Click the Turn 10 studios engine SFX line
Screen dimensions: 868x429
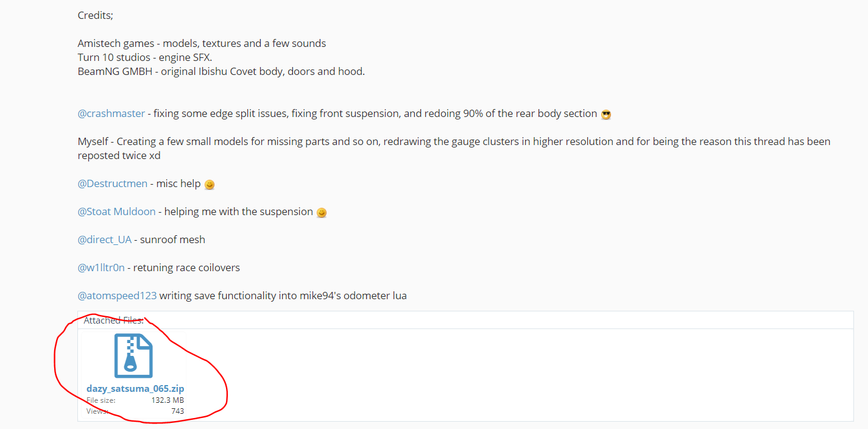(145, 57)
